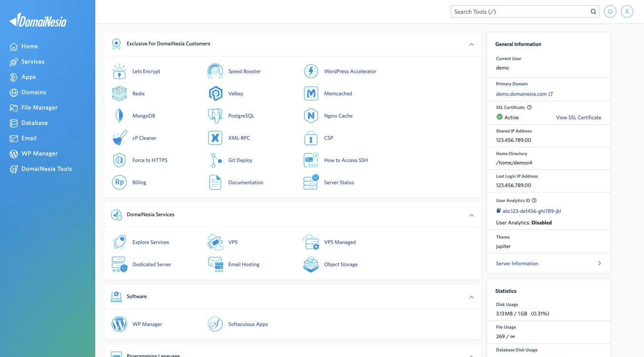Open the notifications bell icon
Image resolution: width=644 pixels, height=357 pixels.
(610, 12)
